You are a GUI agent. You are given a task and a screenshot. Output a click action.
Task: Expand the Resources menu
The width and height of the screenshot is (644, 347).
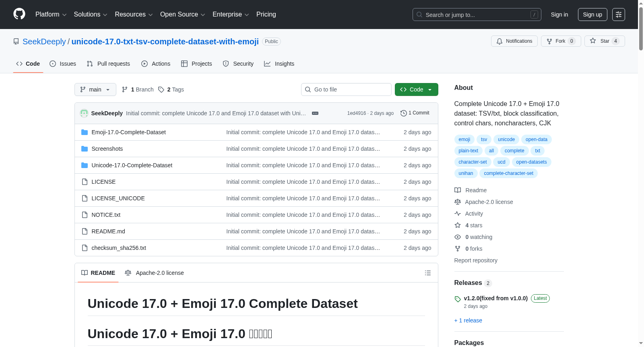134,15
